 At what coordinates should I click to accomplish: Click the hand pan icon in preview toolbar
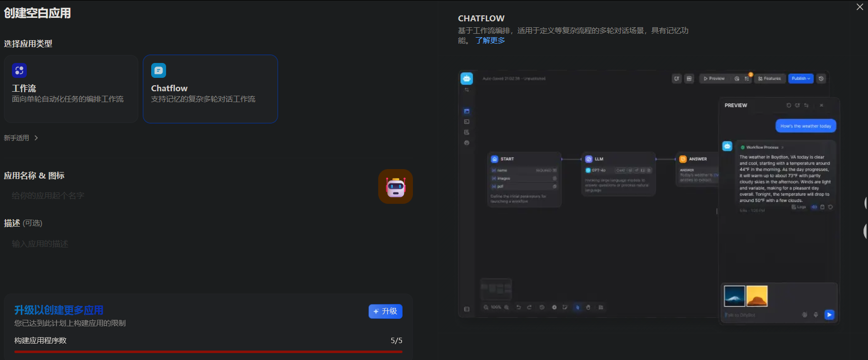pyautogui.click(x=588, y=307)
